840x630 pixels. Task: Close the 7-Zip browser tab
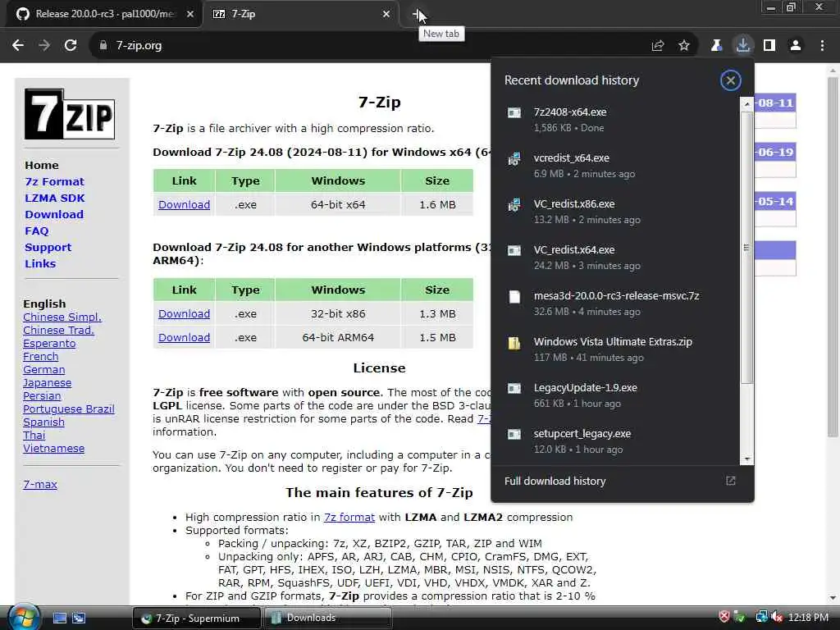(386, 14)
